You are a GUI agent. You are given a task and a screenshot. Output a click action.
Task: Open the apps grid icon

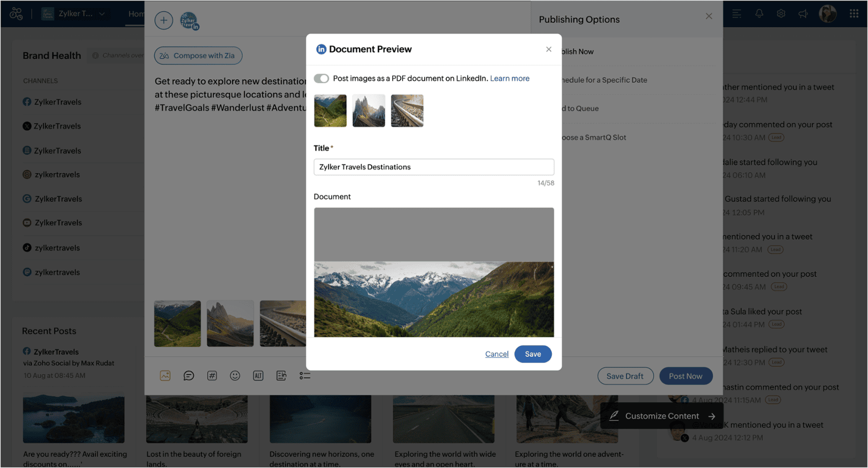coord(854,14)
